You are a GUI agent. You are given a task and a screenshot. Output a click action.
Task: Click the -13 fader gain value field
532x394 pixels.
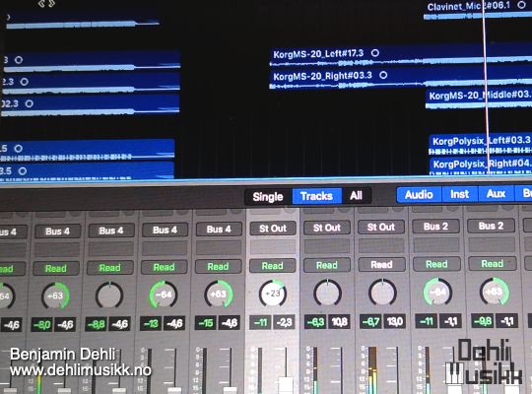[x=151, y=323]
